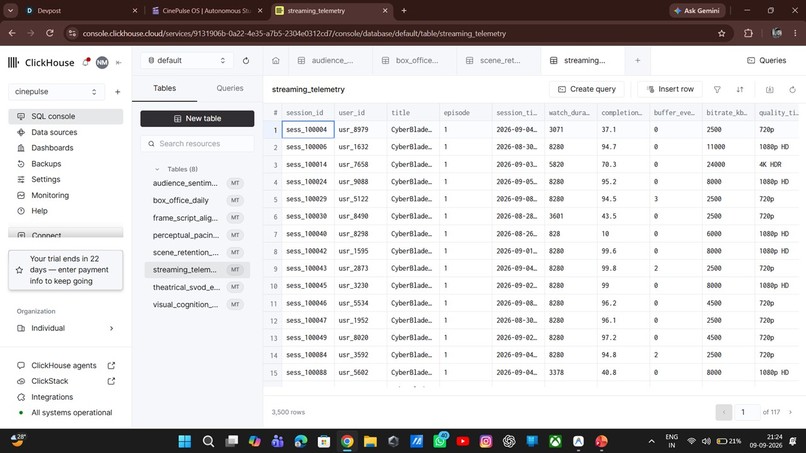This screenshot has width=806, height=453.
Task: Open File Explorer from taskbar
Action: pos(370,441)
